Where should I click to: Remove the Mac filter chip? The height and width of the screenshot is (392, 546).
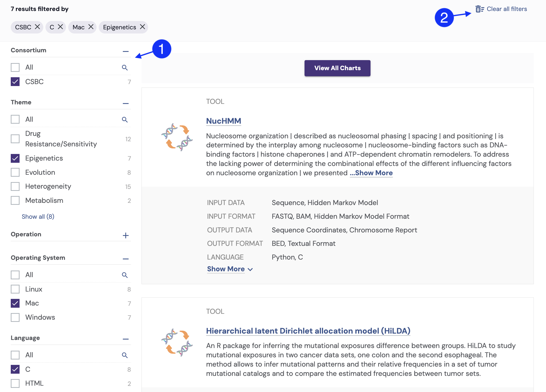pos(91,27)
